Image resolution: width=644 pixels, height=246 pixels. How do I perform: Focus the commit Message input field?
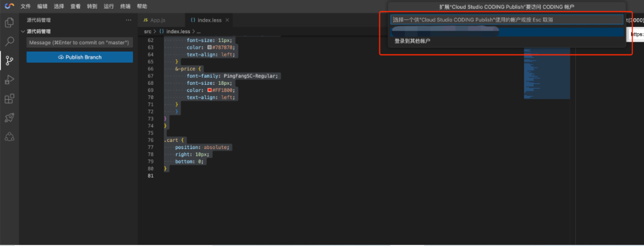[x=80, y=43]
